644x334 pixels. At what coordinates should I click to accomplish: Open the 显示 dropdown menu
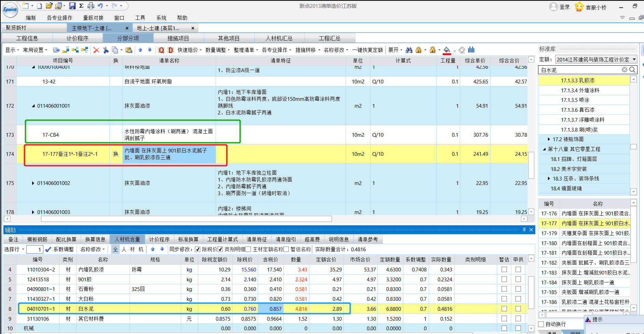tap(12, 50)
